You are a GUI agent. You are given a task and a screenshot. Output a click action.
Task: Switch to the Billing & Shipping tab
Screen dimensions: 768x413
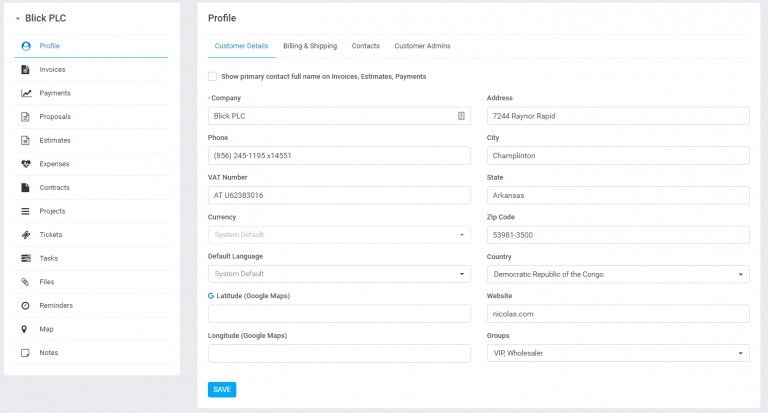(310, 46)
